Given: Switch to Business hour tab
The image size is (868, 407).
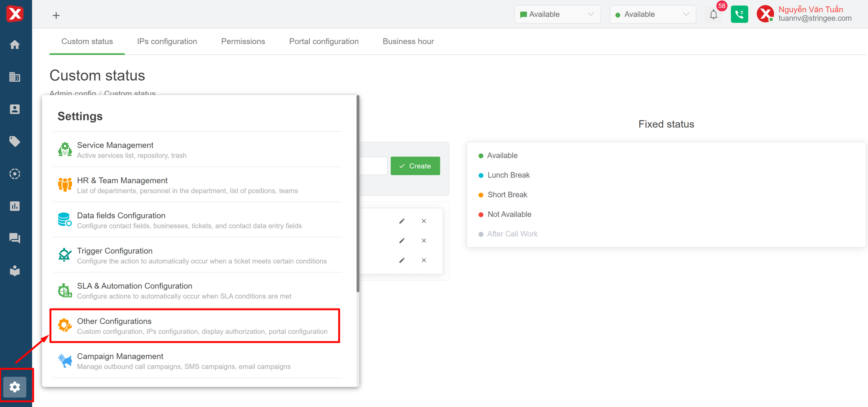Looking at the screenshot, I should coord(408,41).
